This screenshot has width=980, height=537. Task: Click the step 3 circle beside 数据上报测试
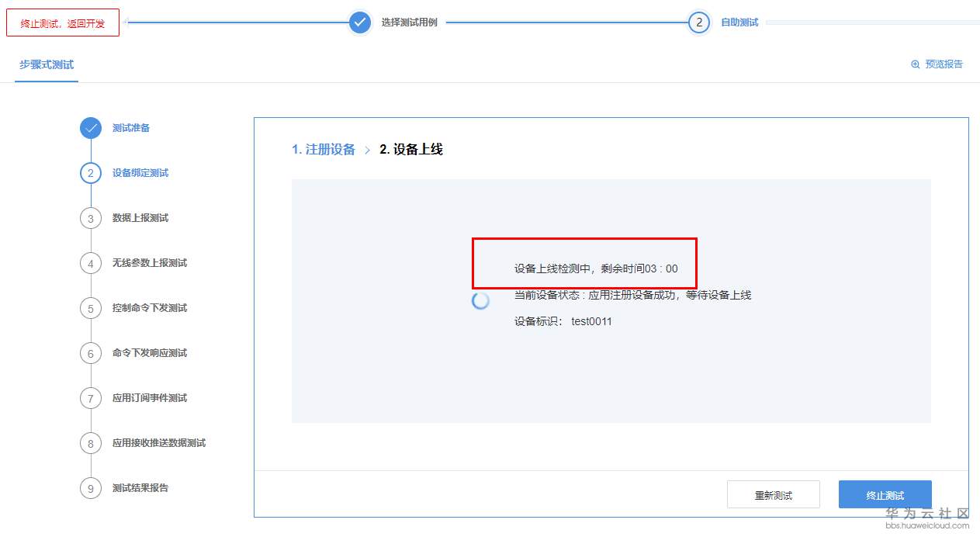[x=91, y=218]
